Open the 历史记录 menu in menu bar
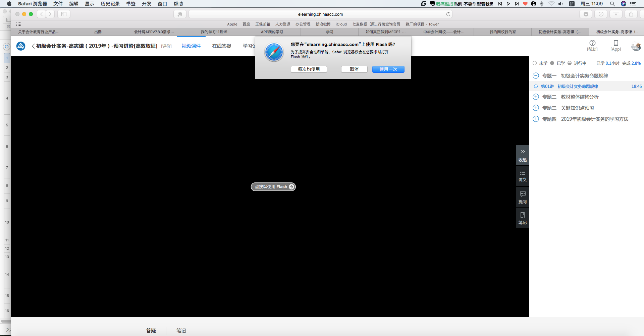 click(x=110, y=4)
